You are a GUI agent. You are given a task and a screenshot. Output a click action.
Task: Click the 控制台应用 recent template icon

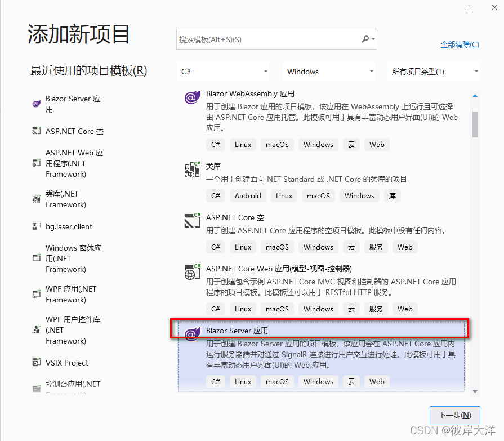[x=36, y=389]
